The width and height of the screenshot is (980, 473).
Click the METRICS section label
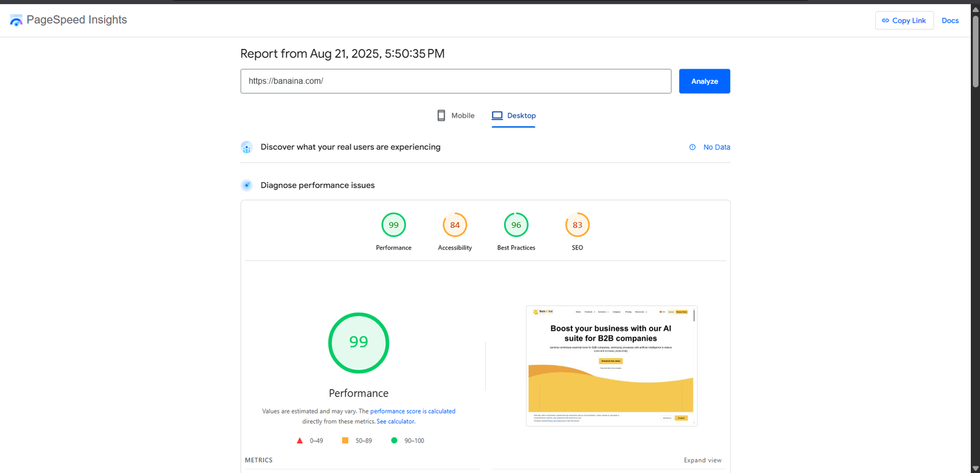[258, 460]
